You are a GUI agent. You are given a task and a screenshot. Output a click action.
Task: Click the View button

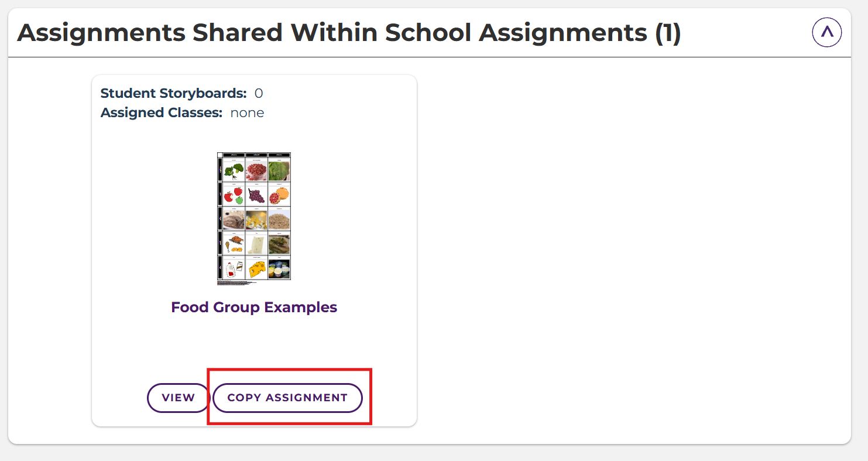178,398
